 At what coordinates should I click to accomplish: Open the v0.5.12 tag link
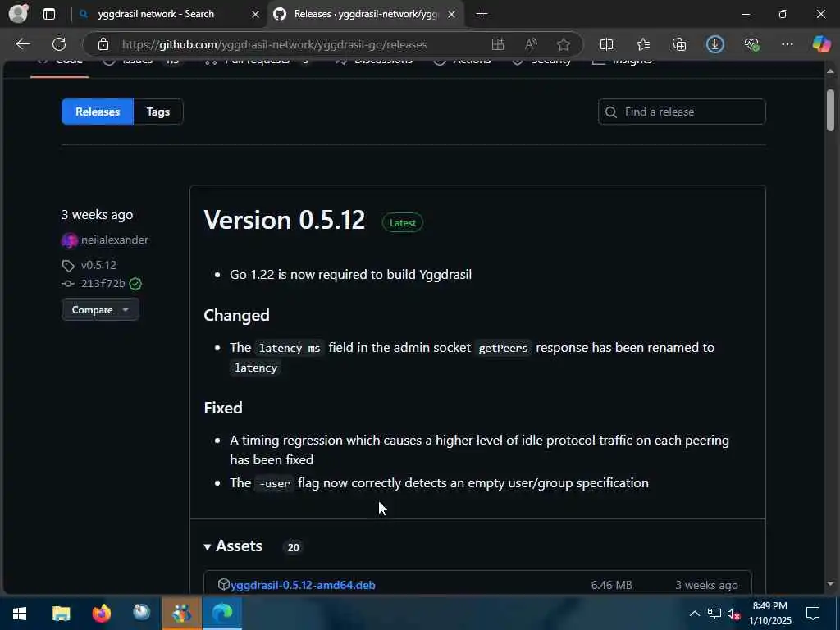point(98,265)
